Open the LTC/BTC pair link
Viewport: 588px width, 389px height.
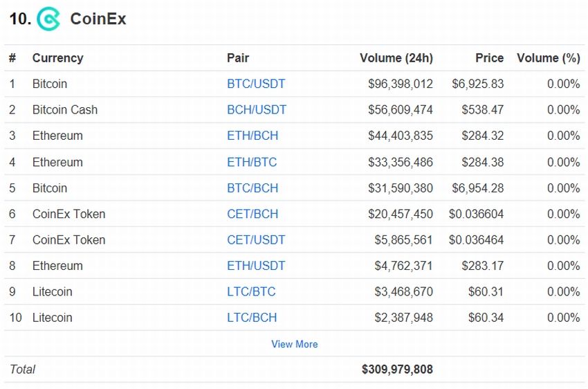(x=251, y=291)
